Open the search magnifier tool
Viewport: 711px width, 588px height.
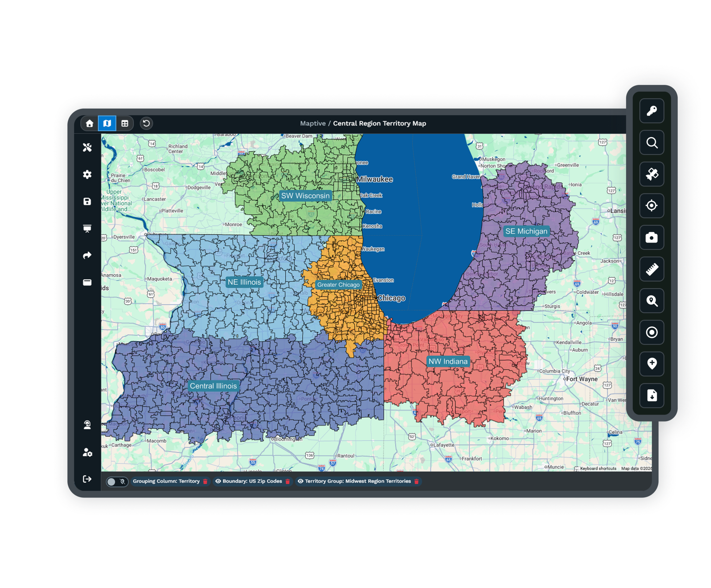coord(652,143)
